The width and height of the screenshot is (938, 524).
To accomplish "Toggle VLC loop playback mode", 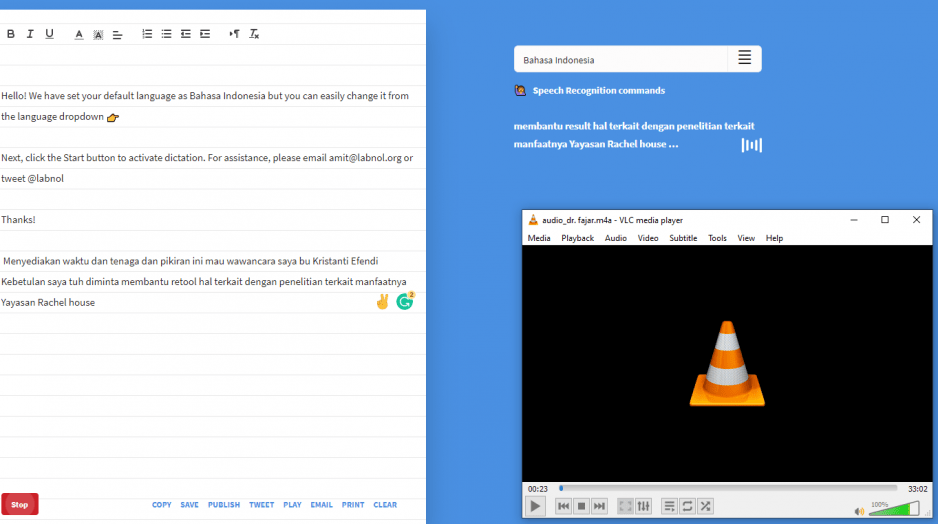I will (688, 506).
